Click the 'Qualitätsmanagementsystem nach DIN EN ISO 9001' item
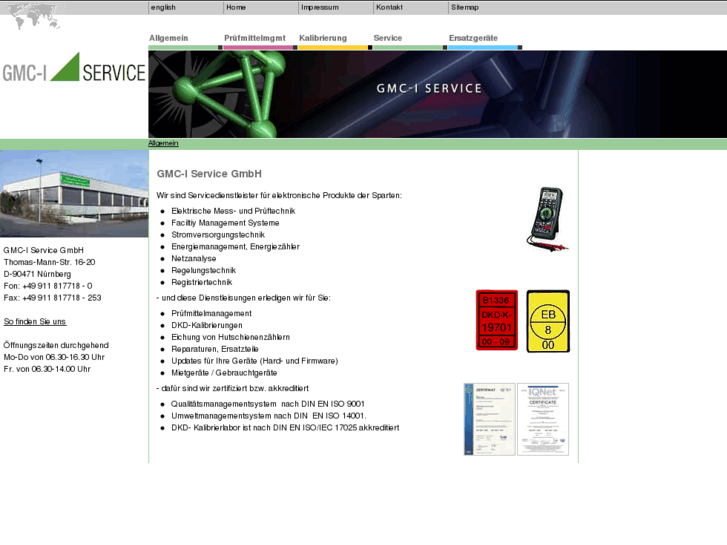This screenshot has width=727, height=545. coord(268,404)
